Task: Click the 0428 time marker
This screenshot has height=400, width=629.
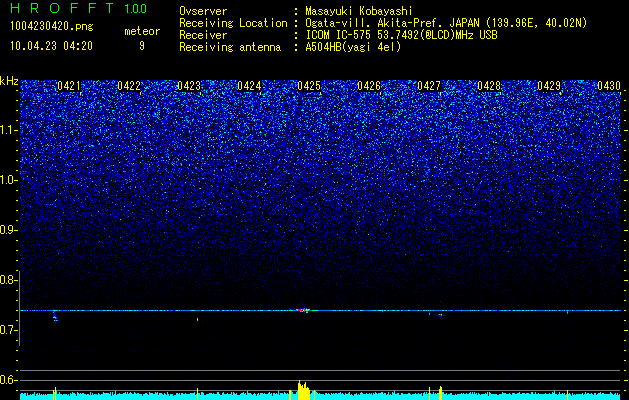Action: tap(489, 86)
